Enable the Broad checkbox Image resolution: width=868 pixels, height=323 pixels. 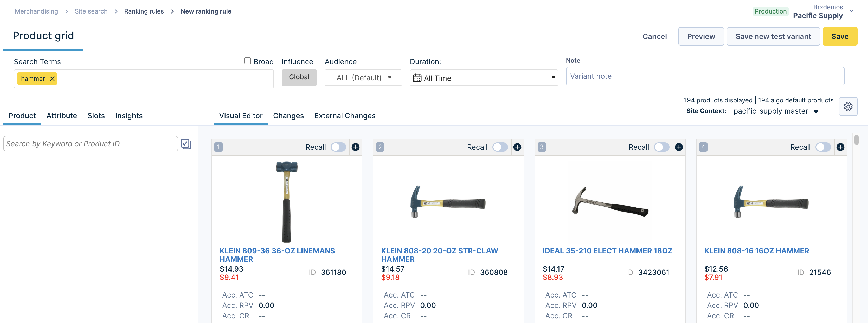tap(247, 61)
